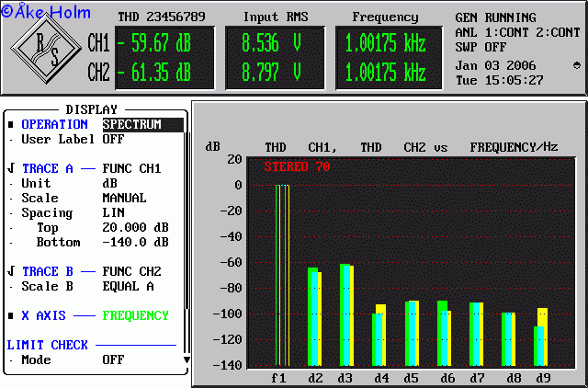Click the d9 harmonic bar
This screenshot has height=388, width=588.
541,337
